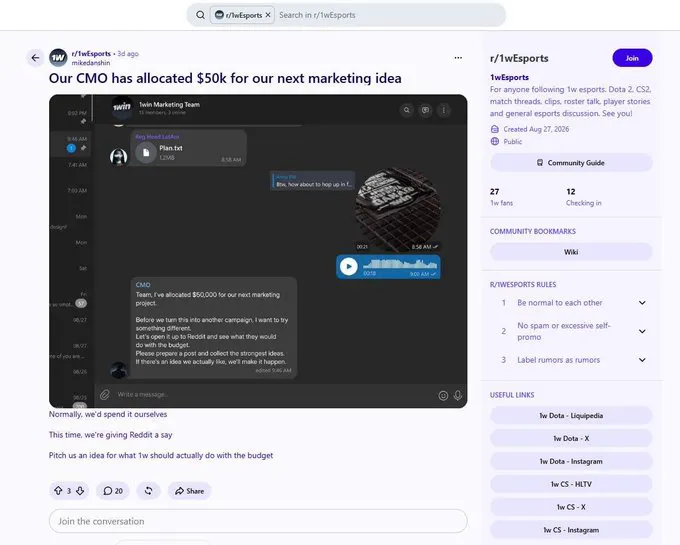This screenshot has width=680, height=545.
Task: Click the round video message thumbnail
Action: (x=398, y=209)
